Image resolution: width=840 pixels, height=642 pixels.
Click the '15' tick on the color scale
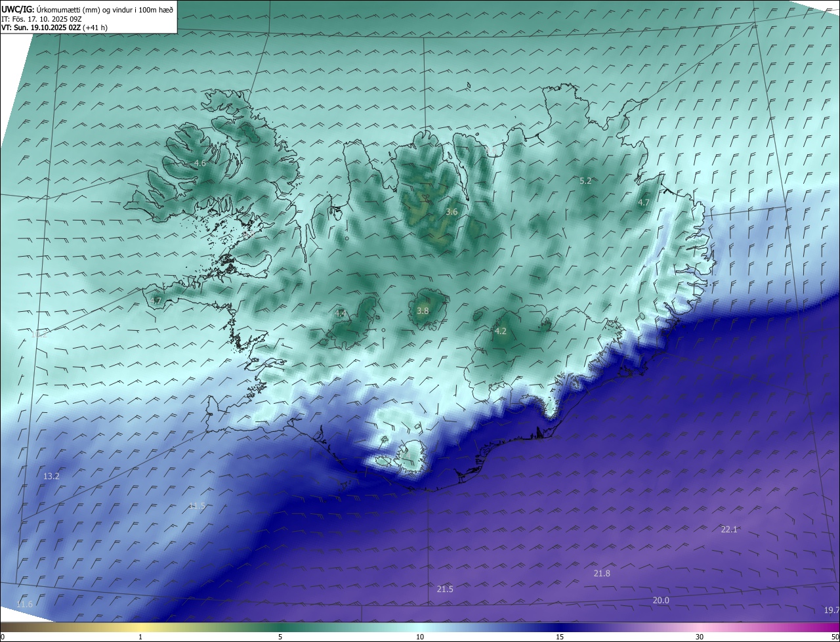point(560,637)
